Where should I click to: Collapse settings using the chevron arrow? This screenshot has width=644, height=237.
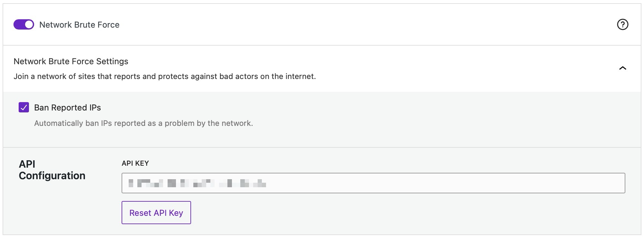coord(622,68)
